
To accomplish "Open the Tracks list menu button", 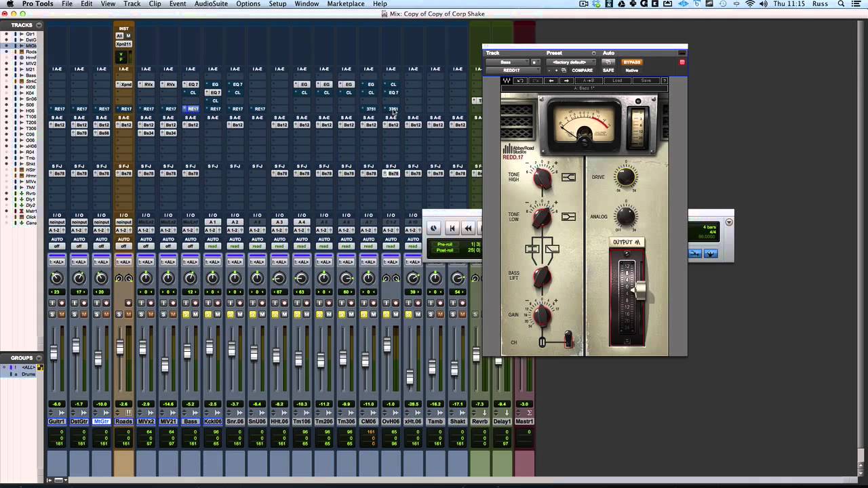I will 39,25.
